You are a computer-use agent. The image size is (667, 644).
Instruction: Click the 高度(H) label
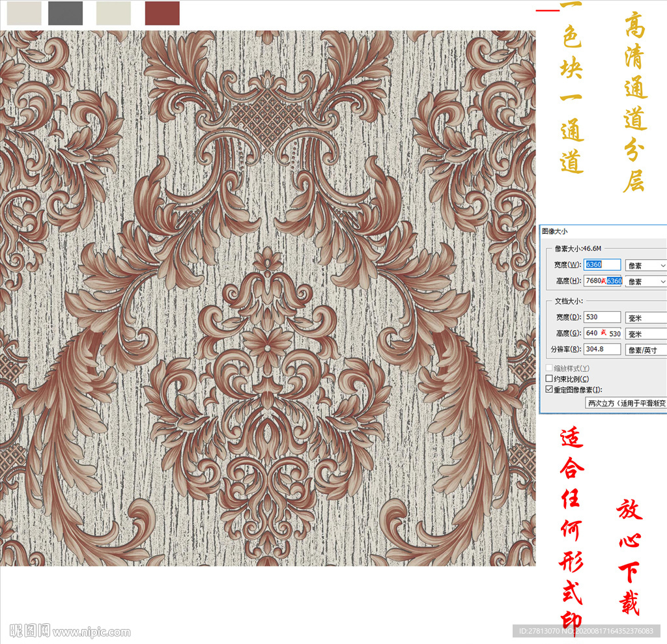pyautogui.click(x=568, y=281)
